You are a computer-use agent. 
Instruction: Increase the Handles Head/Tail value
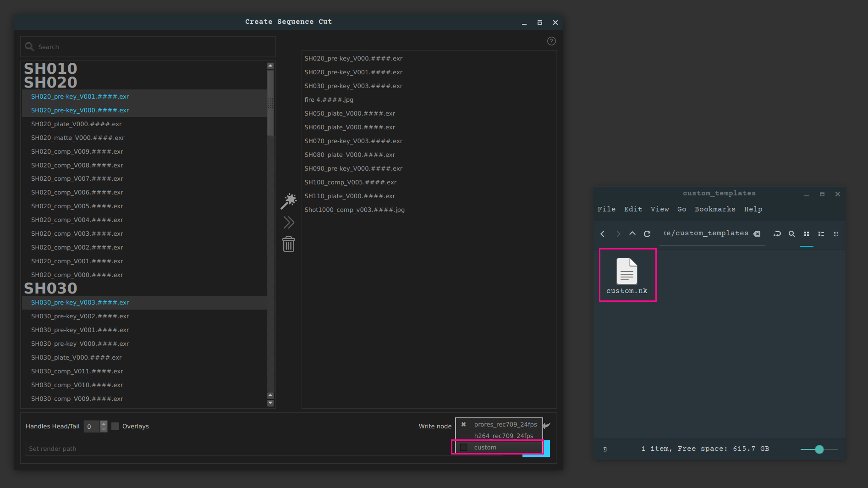(x=104, y=423)
